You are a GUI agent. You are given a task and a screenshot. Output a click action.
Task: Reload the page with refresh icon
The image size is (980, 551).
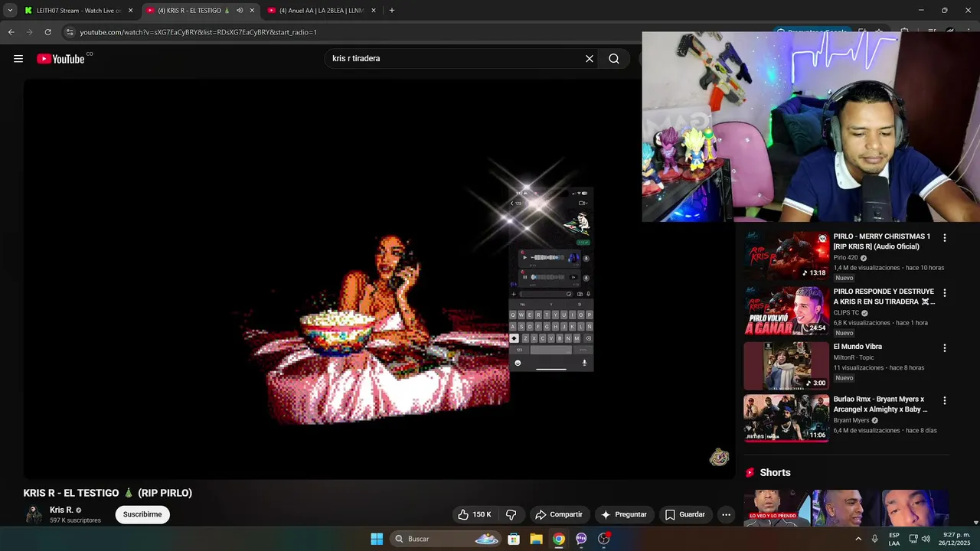point(47,32)
